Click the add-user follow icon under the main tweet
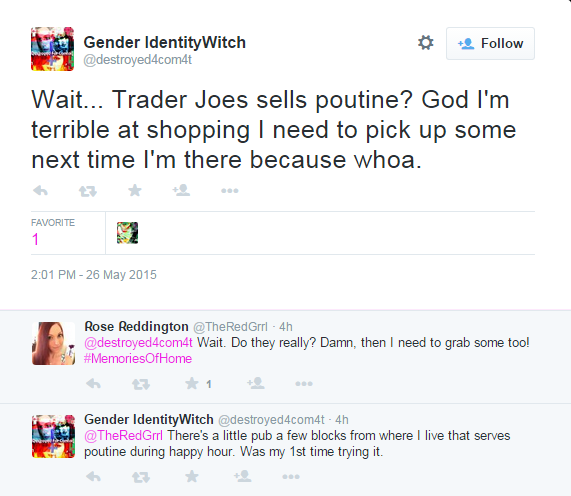571x496 pixels. click(x=181, y=190)
